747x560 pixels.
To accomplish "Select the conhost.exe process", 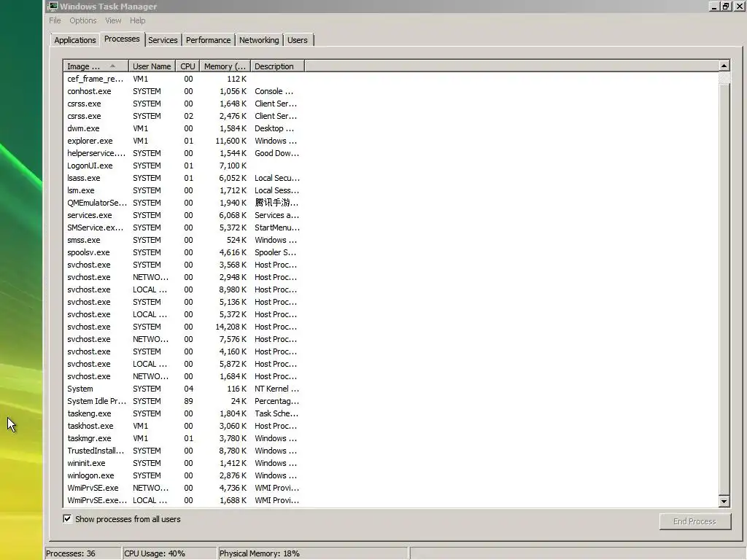I will 183,91.
